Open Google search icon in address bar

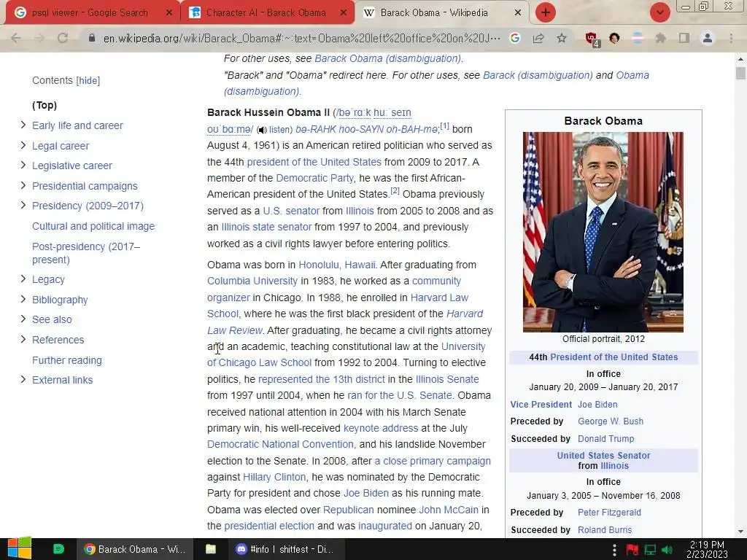515,38
